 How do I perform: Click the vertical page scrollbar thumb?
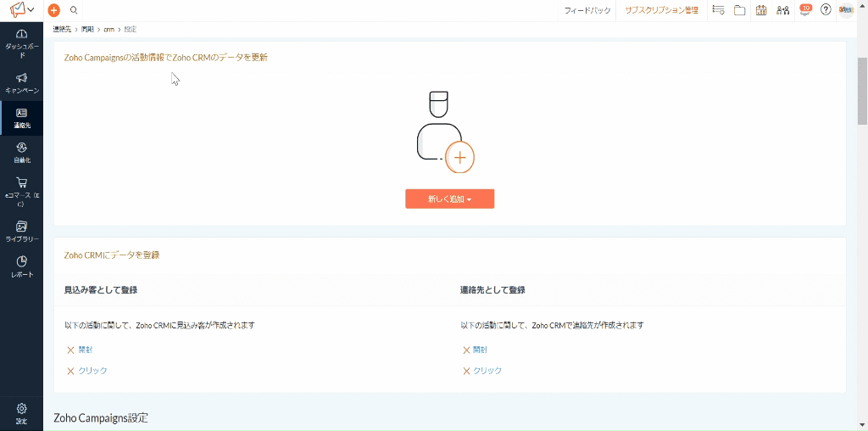point(862,90)
